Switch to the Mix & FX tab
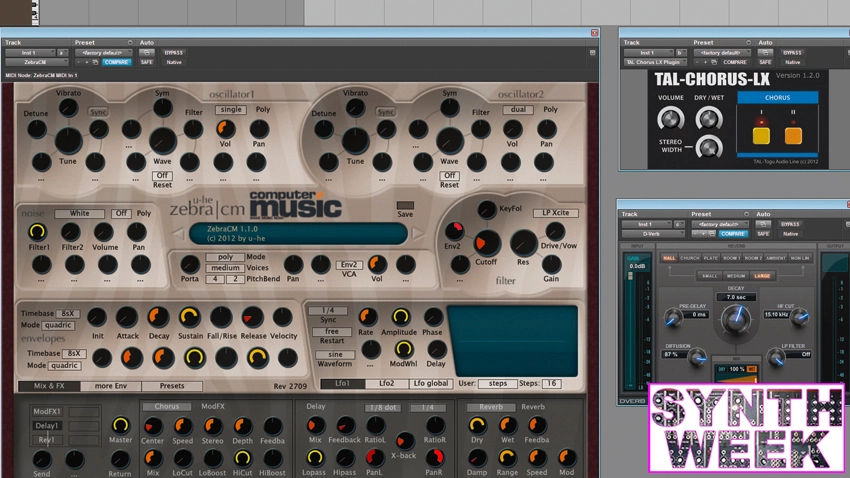The image size is (850, 478). click(49, 386)
